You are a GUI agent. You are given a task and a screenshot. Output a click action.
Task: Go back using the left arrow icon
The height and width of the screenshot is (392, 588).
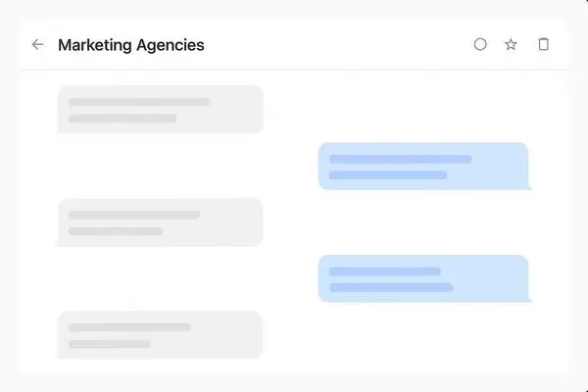pos(37,45)
